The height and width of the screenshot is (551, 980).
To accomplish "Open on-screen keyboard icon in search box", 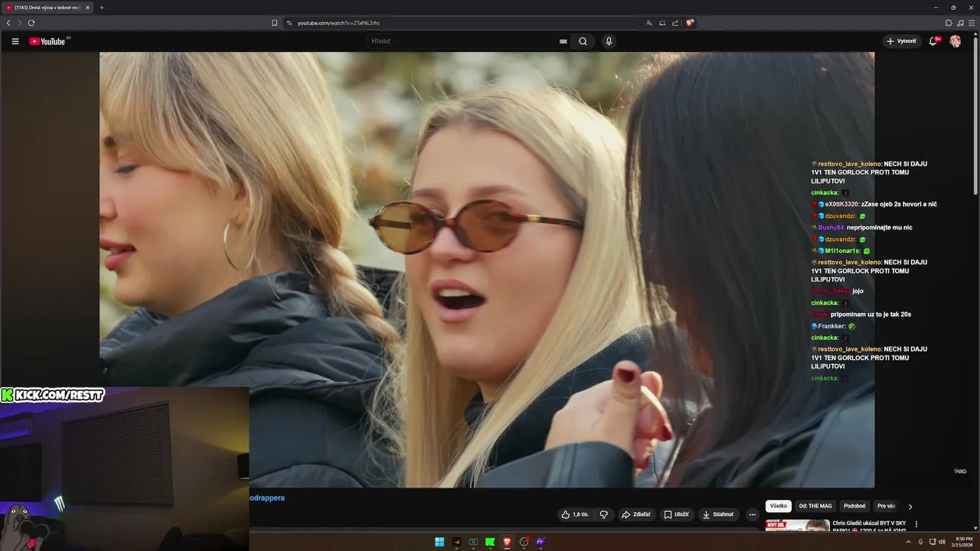I will pos(563,41).
